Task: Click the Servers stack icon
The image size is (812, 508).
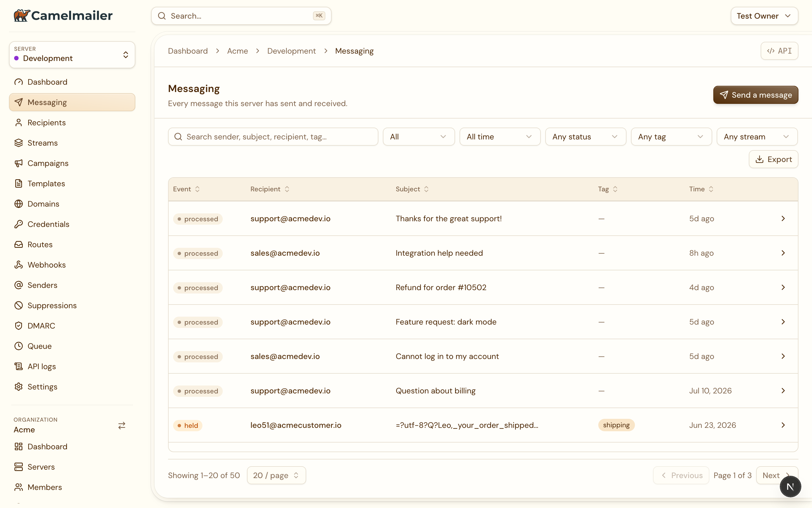Action: point(18,467)
